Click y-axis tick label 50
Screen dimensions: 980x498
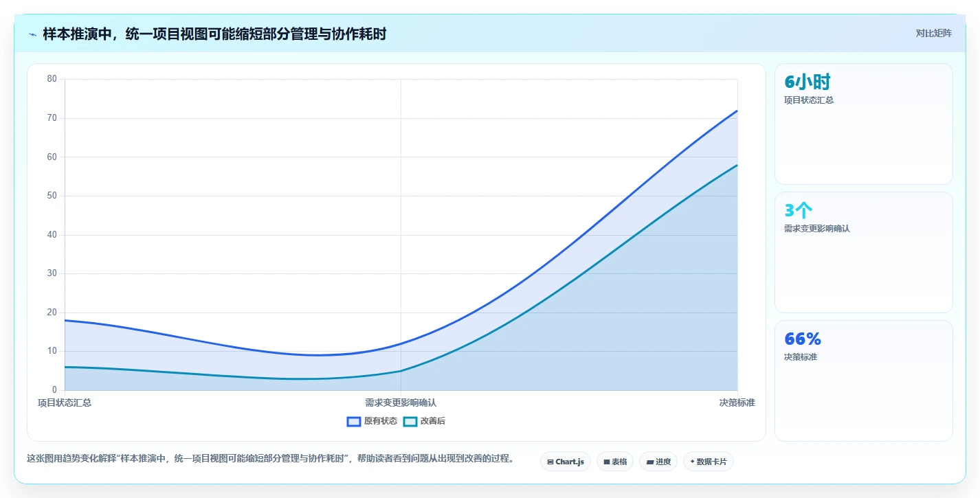[x=52, y=196]
